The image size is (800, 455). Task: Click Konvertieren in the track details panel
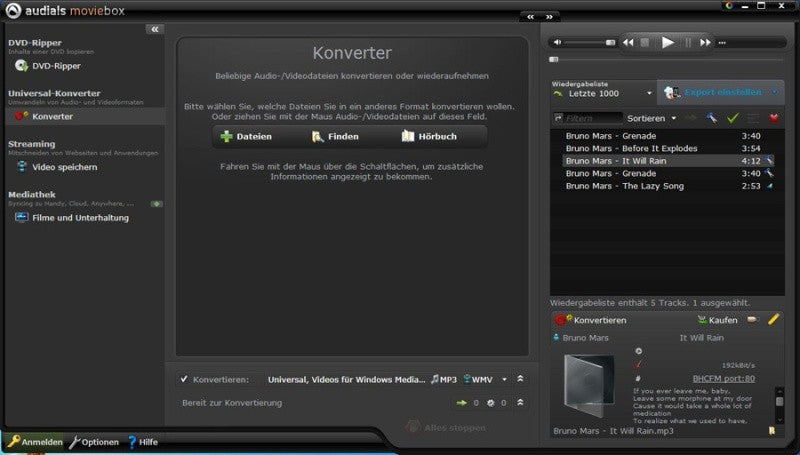click(x=591, y=320)
